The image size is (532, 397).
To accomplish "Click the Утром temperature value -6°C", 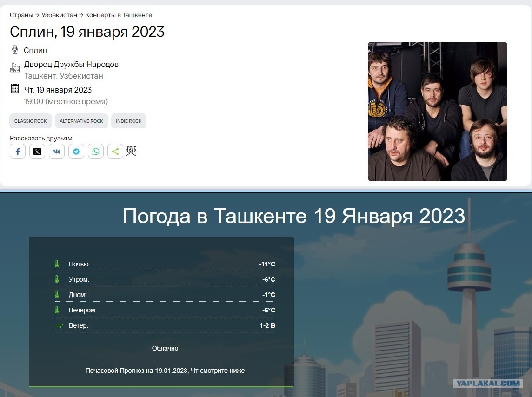I will coord(269,279).
